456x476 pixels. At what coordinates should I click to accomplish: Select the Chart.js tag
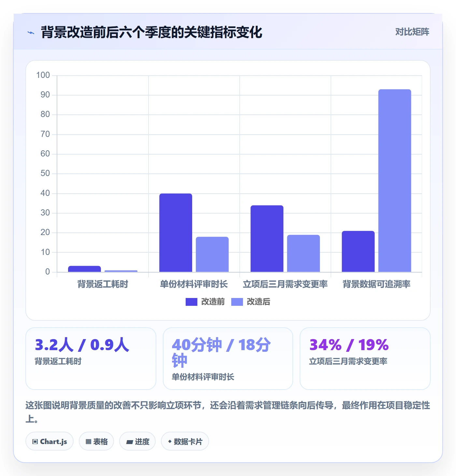(x=50, y=441)
